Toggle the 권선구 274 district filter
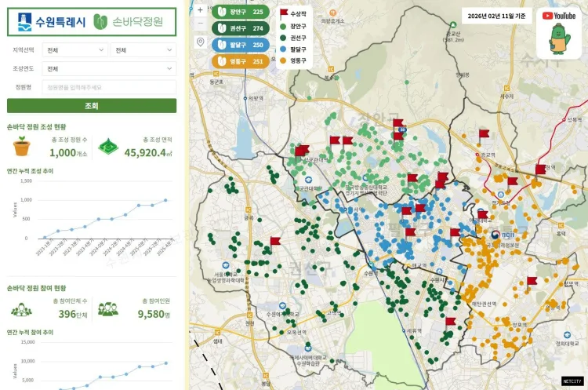Image resolution: width=588 pixels, height=390 pixels. pyautogui.click(x=240, y=28)
